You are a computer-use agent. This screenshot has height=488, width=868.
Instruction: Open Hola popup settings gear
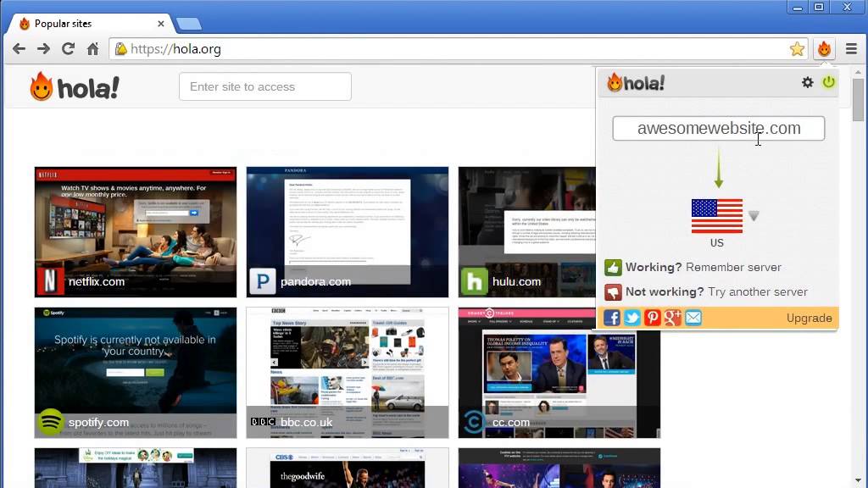(808, 82)
